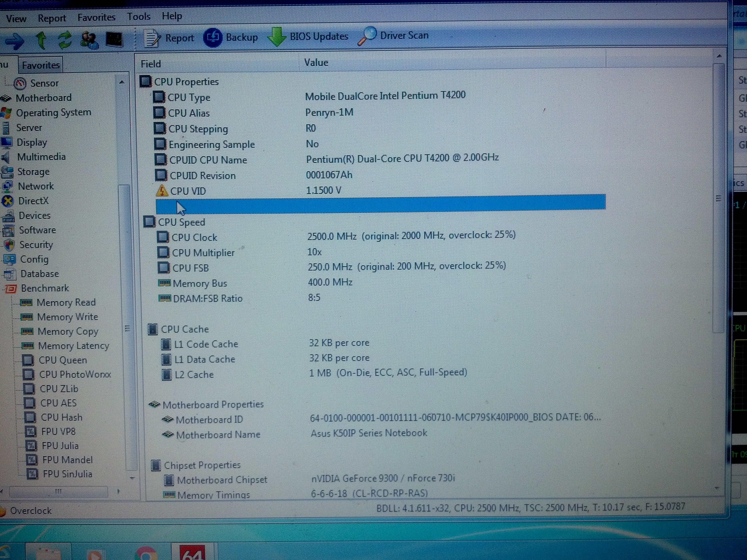Select the CPU Type row label
The height and width of the screenshot is (560, 747).
189,97
